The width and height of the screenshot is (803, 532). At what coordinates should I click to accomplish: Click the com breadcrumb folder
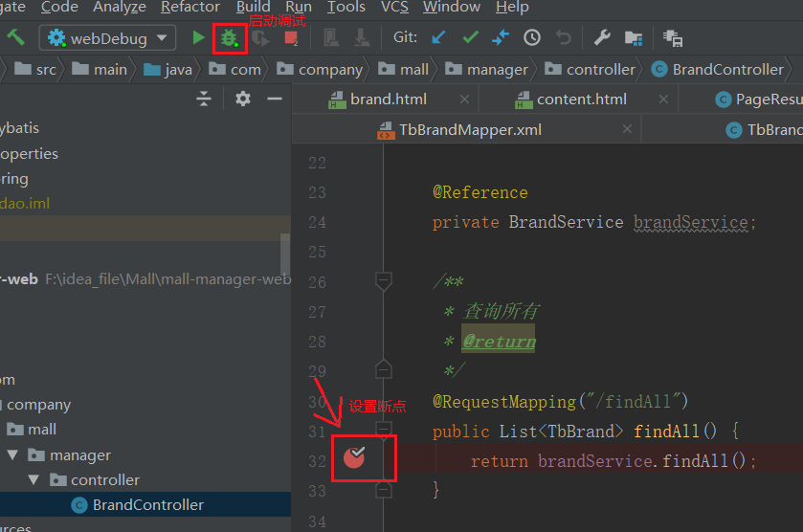pos(235,69)
